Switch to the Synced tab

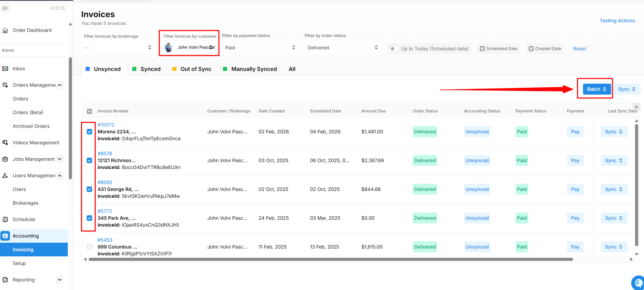pos(146,69)
